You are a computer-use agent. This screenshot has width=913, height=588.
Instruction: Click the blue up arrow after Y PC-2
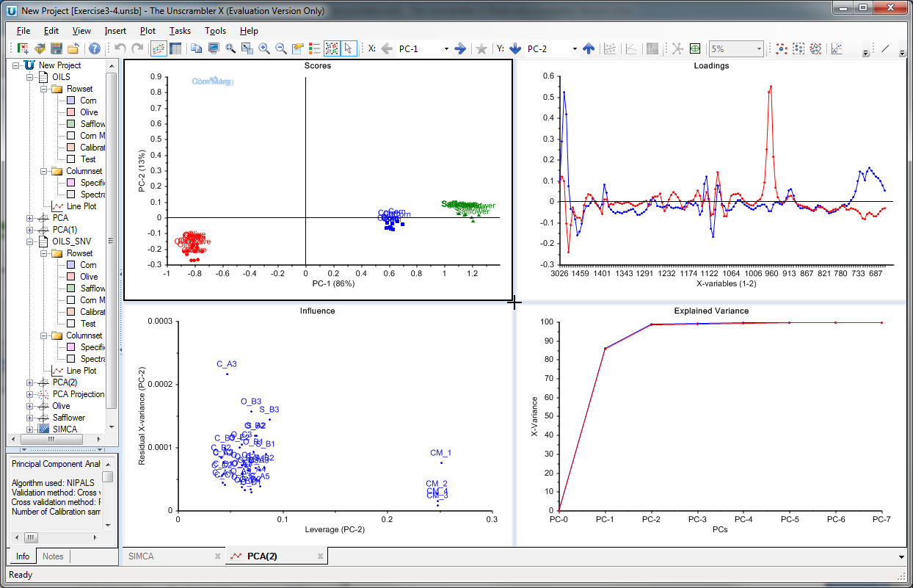(x=589, y=48)
